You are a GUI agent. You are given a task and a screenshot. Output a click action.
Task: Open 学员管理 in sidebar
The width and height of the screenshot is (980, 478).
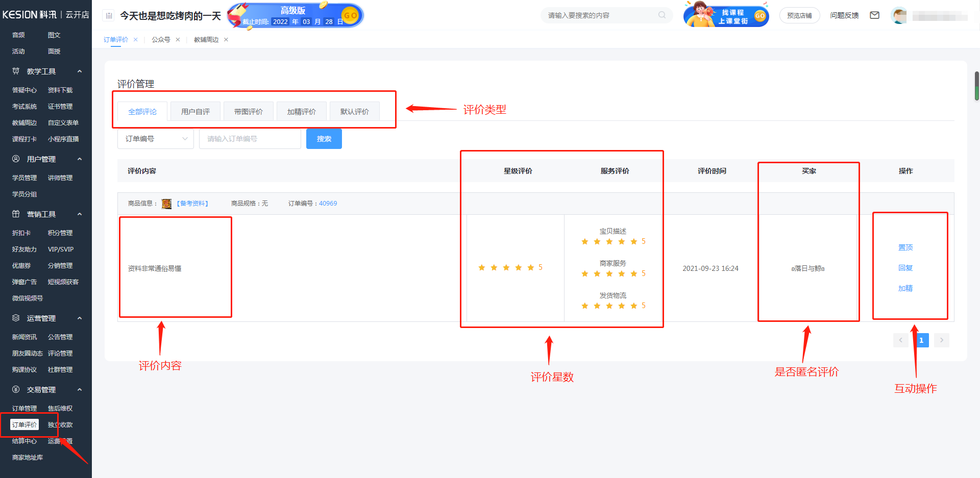24,178
